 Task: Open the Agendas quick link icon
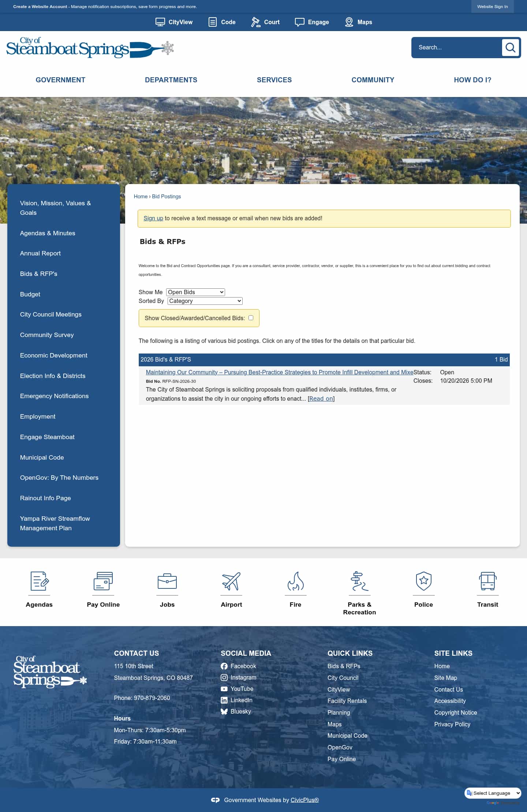(x=39, y=581)
